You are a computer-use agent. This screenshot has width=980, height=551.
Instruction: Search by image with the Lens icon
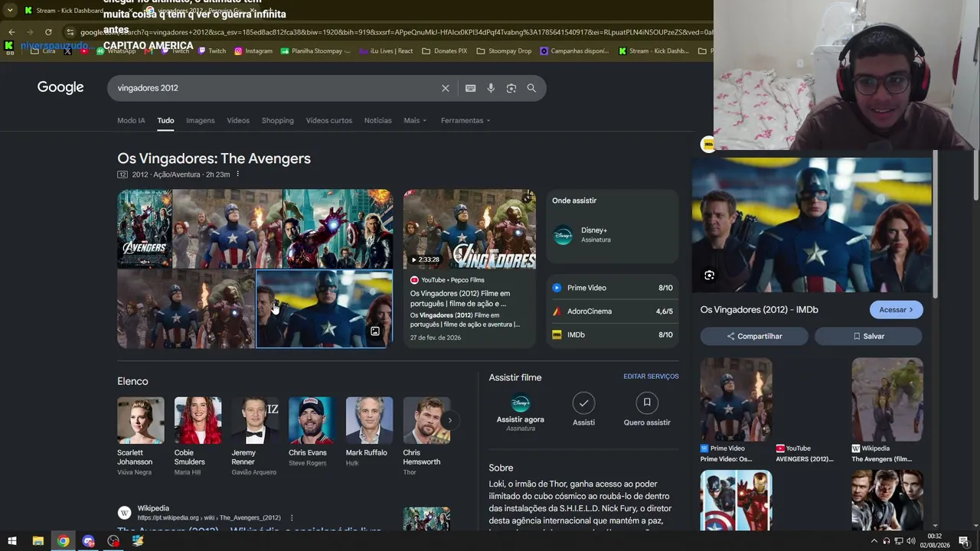[511, 88]
